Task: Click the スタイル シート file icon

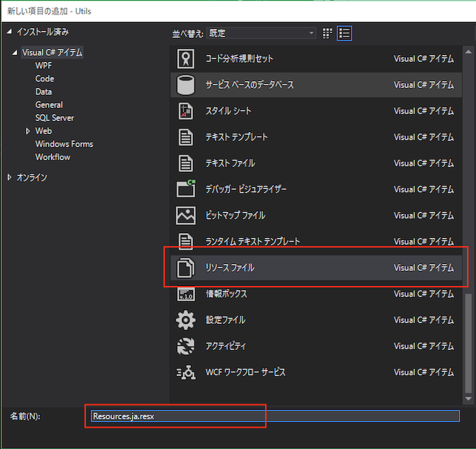Action: (185, 111)
